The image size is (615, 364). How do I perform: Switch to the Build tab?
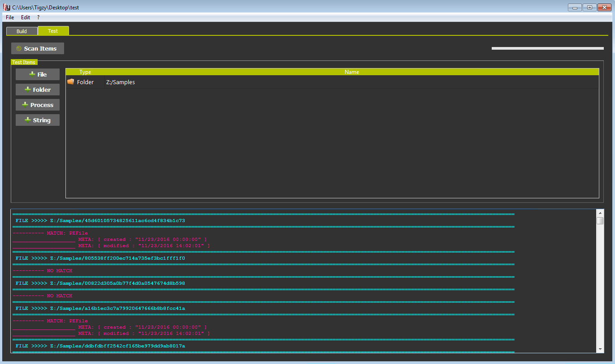click(x=22, y=31)
